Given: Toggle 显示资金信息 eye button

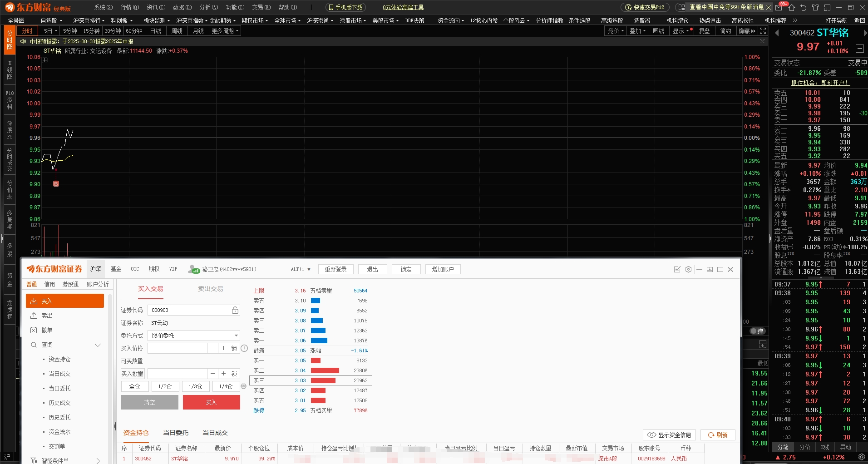Looking at the screenshot, I should coord(669,435).
